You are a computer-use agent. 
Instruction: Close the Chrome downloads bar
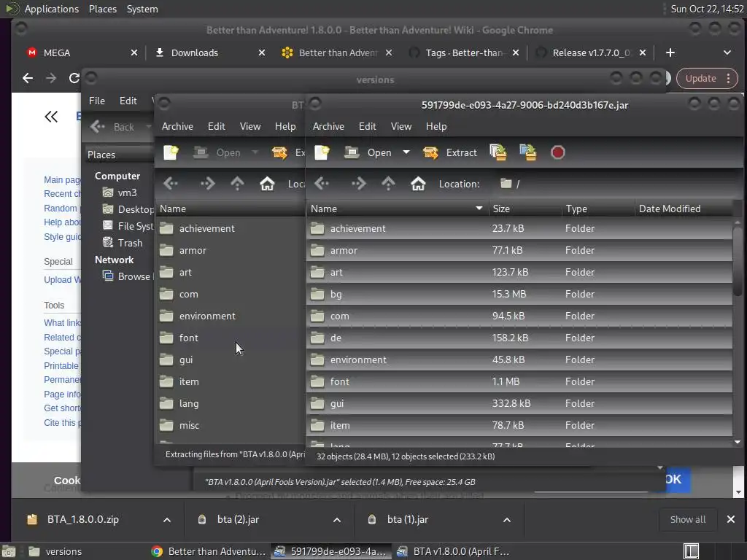pos(731,519)
